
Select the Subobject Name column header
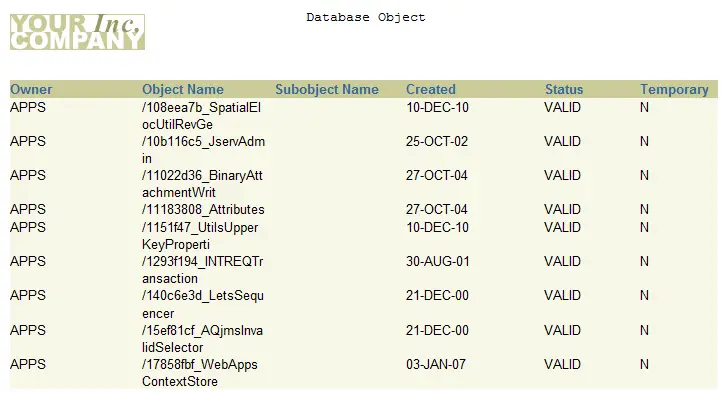pyautogui.click(x=327, y=89)
